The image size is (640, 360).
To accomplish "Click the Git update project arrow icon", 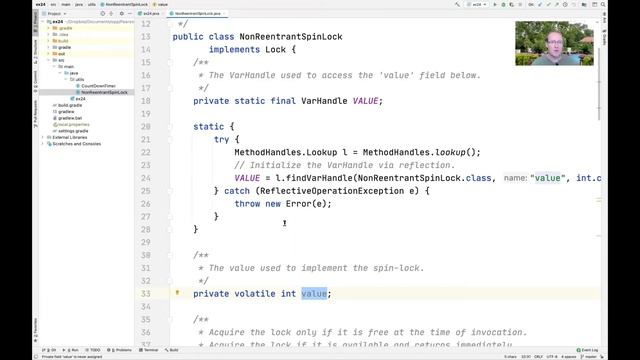I will [540, 4].
